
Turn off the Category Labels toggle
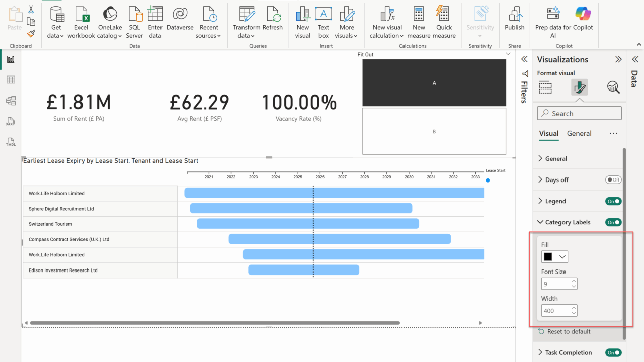coord(613,222)
